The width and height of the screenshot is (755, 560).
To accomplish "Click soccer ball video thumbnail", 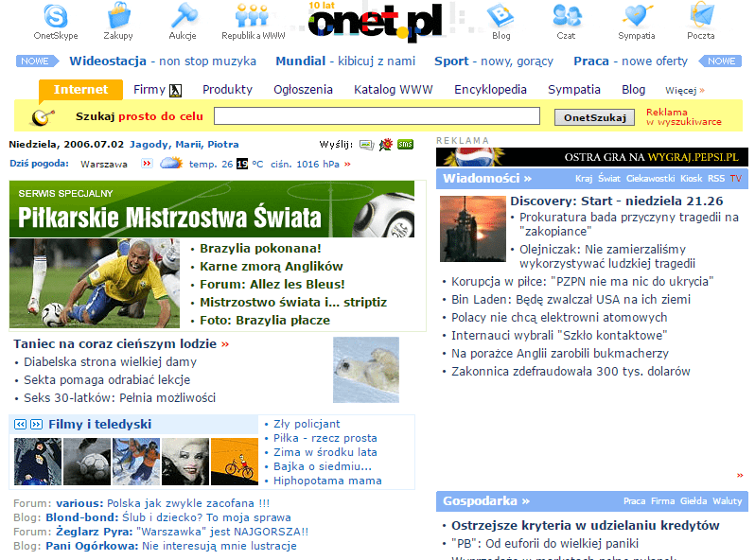I will click(87, 462).
